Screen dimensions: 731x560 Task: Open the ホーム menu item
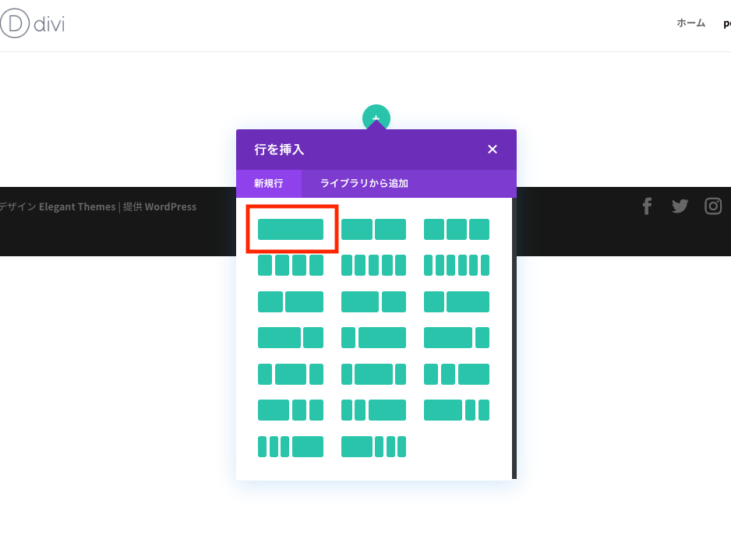pos(690,23)
